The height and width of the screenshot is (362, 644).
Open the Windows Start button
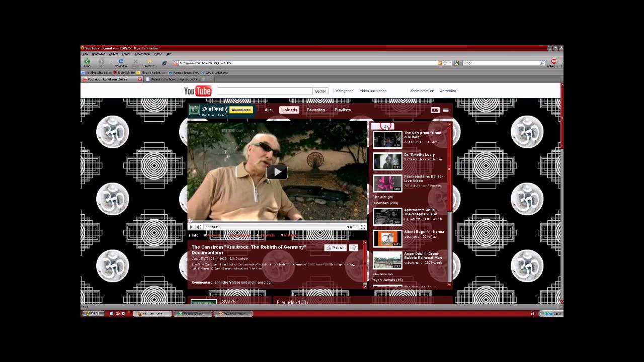tap(93, 313)
